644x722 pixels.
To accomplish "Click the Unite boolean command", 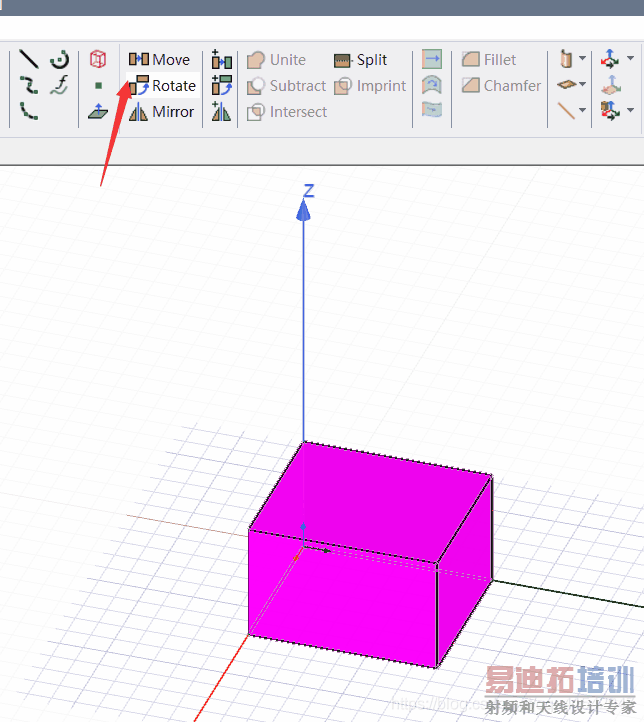I will [x=276, y=59].
